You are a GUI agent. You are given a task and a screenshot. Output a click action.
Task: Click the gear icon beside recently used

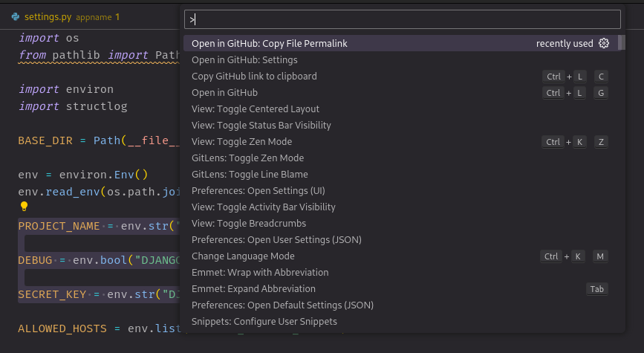tap(604, 43)
